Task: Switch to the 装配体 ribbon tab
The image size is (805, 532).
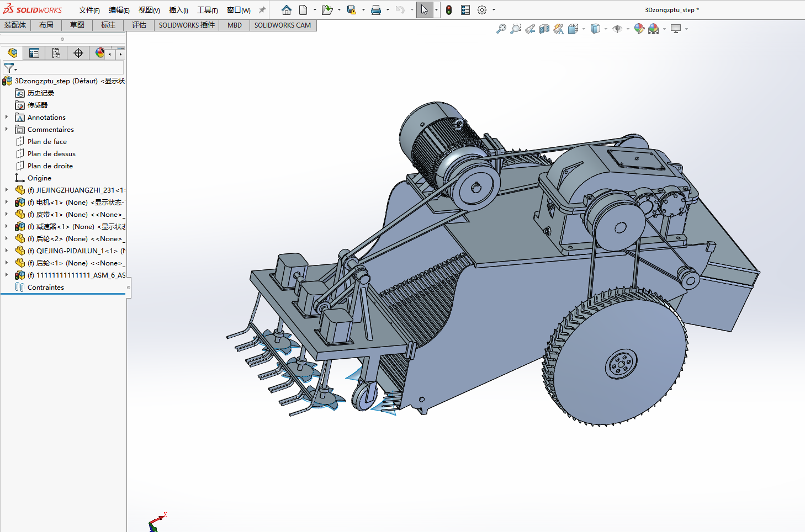Action: [x=15, y=25]
